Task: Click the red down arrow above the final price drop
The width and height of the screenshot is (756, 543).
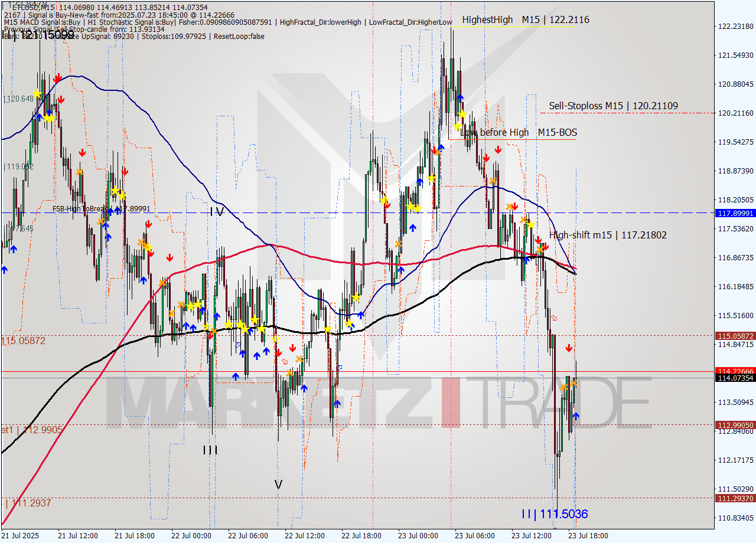Action: click(x=569, y=347)
